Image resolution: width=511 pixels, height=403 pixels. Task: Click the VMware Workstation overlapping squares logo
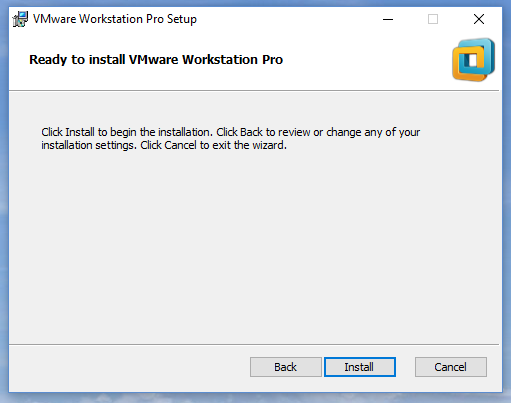474,60
